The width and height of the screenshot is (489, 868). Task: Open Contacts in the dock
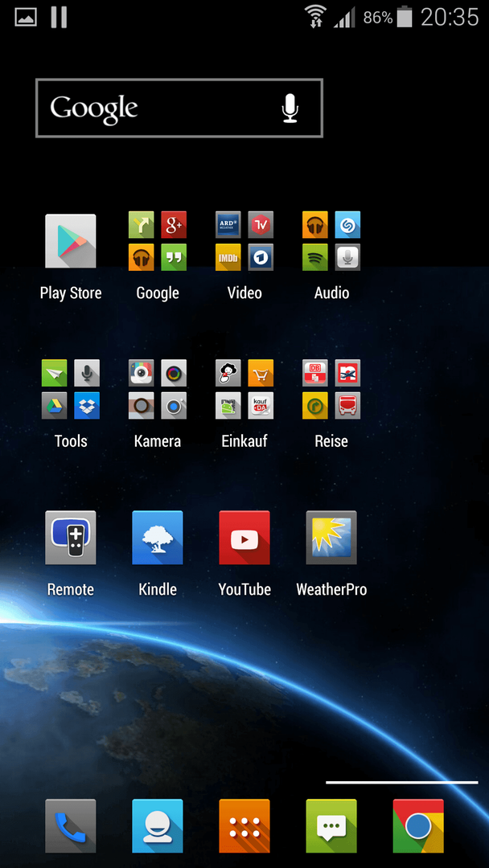coord(158,826)
